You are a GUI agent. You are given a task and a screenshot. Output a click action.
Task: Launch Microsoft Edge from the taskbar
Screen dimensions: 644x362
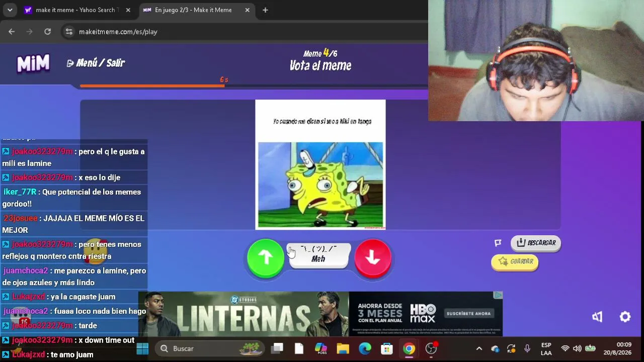point(365,348)
